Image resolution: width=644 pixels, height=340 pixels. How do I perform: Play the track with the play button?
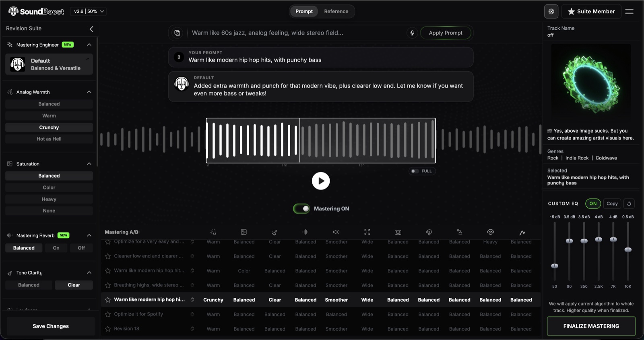(x=321, y=181)
